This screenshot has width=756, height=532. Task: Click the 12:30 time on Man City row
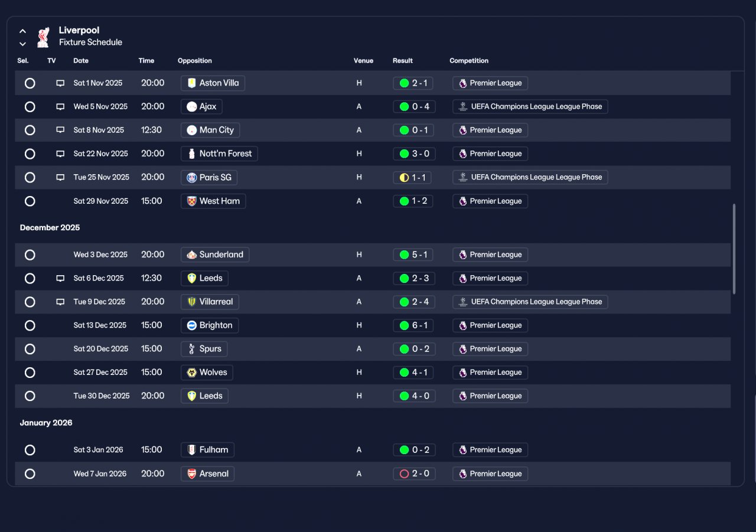151,130
